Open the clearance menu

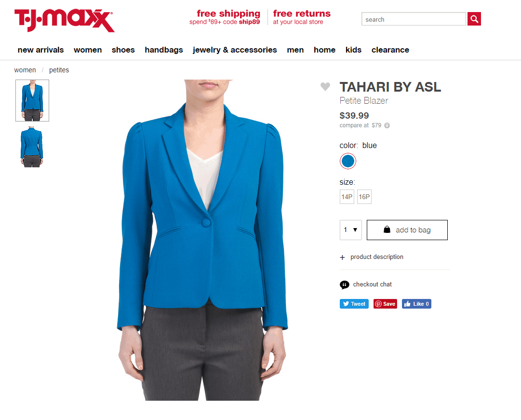point(390,50)
